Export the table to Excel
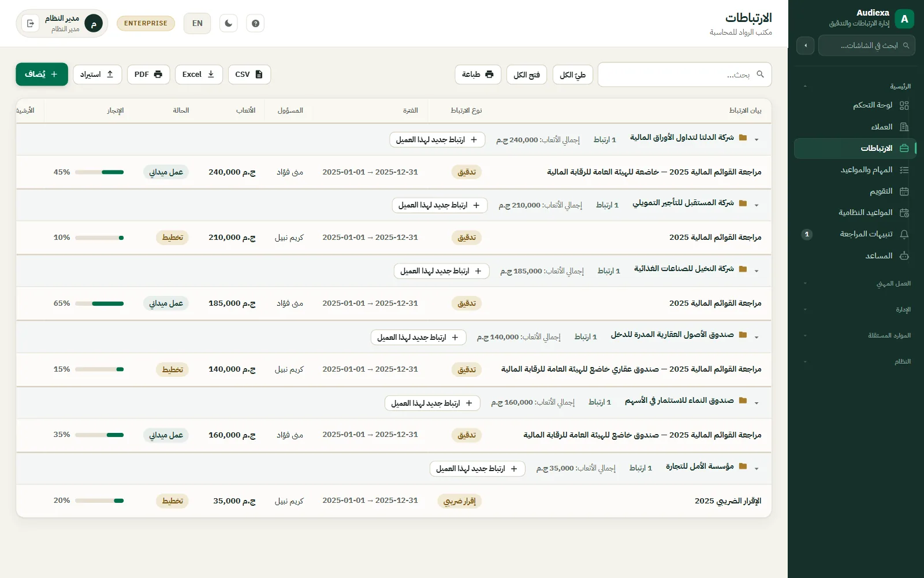This screenshot has height=578, width=924. click(199, 75)
